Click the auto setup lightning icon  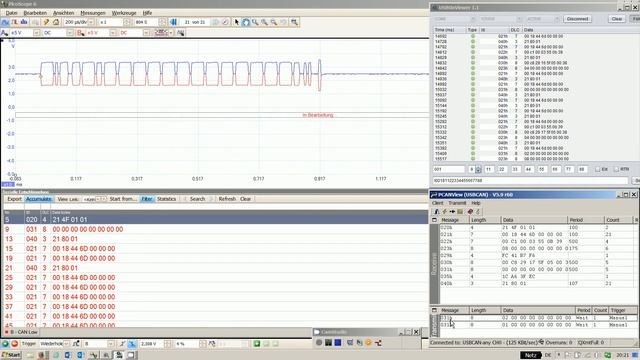(x=46, y=22)
